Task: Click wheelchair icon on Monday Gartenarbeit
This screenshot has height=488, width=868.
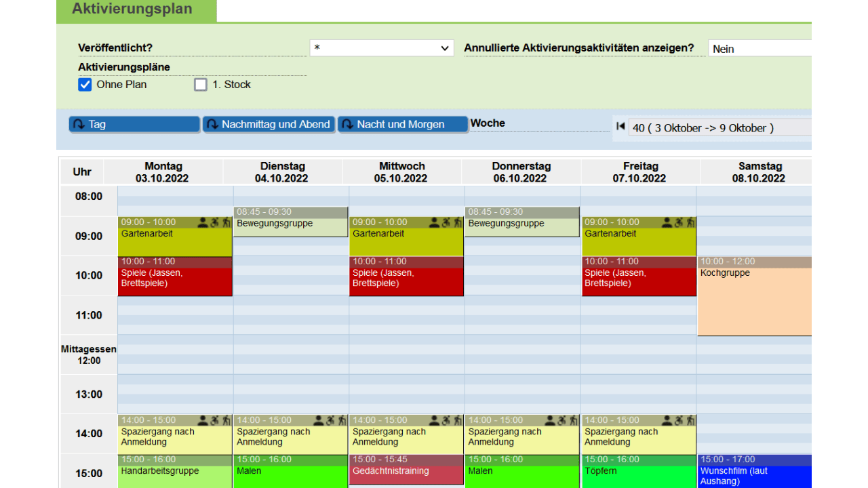Action: (x=215, y=222)
